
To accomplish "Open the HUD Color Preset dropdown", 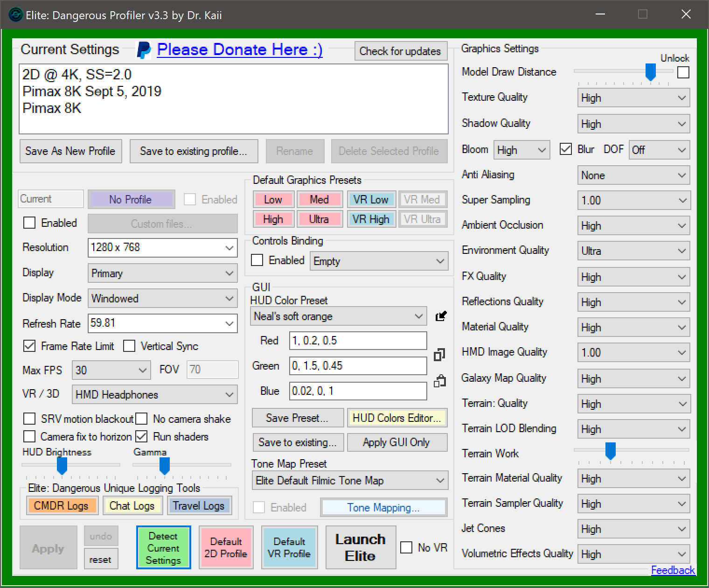I will (x=338, y=316).
